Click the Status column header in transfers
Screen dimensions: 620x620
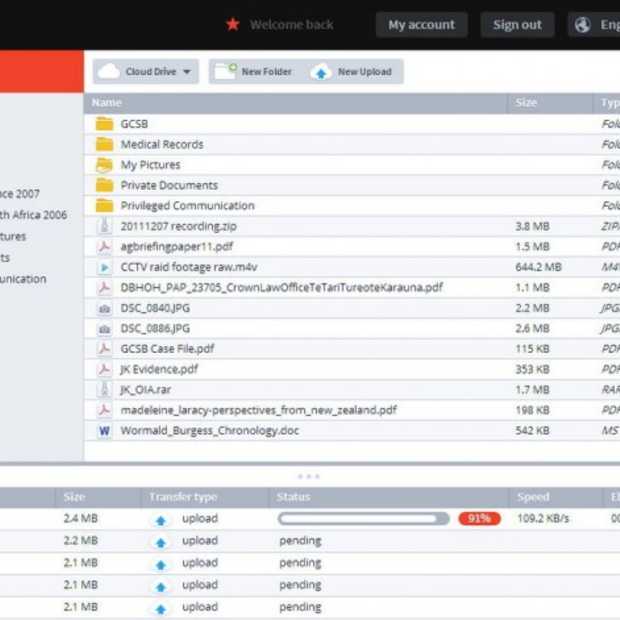[x=293, y=497]
